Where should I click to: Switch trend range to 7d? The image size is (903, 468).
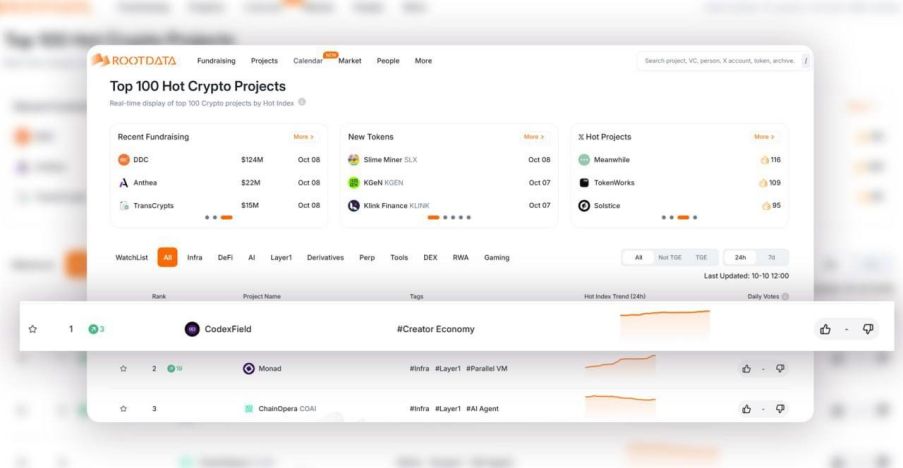771,257
